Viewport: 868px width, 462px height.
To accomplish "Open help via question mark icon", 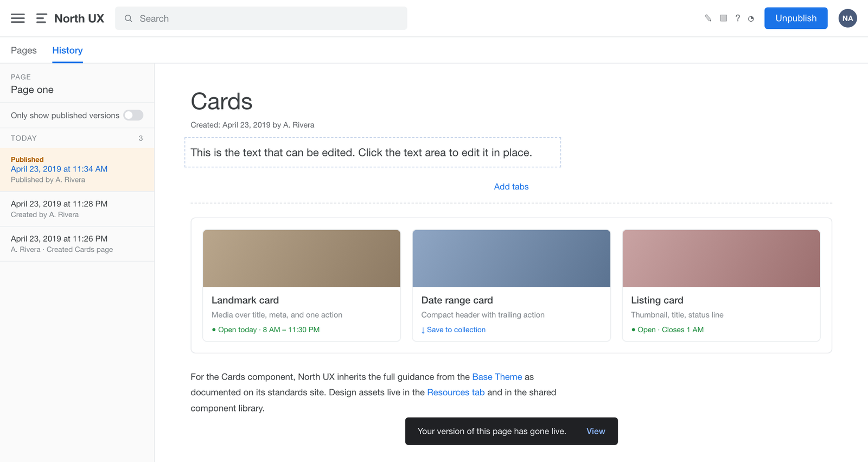I will click(737, 18).
